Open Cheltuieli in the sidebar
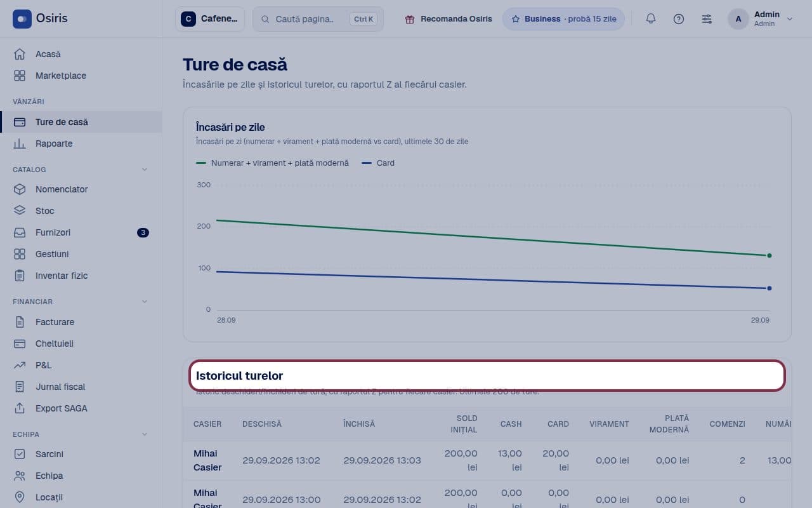This screenshot has height=508, width=812. pyautogui.click(x=81, y=344)
